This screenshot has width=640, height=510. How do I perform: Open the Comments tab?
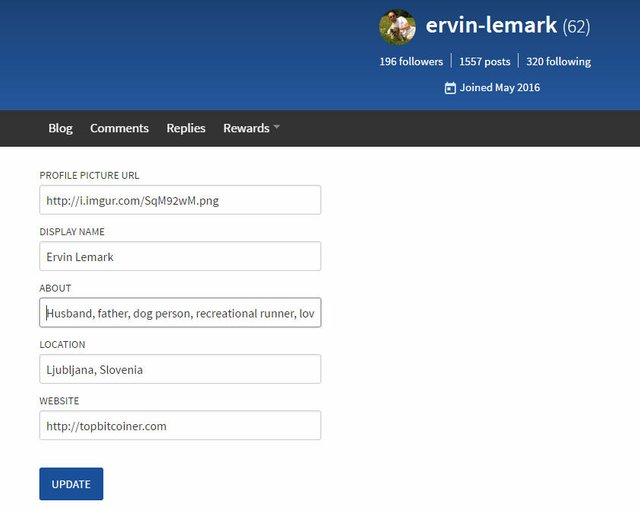[x=119, y=128]
